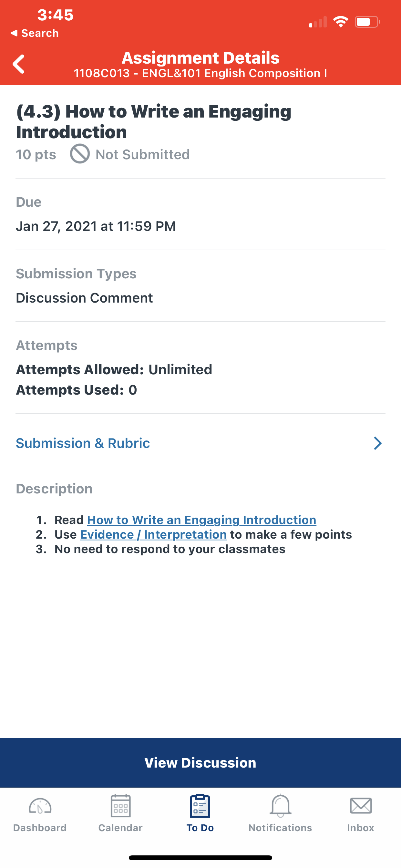Image resolution: width=401 pixels, height=868 pixels.
Task: Open the Submission & Rubric row
Action: [200, 443]
